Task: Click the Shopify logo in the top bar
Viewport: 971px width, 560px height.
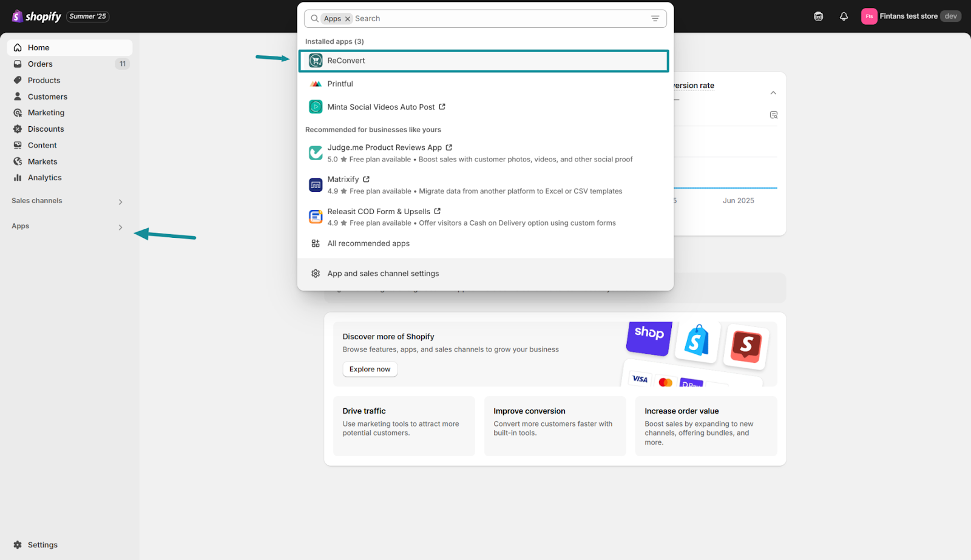Action: [x=36, y=16]
